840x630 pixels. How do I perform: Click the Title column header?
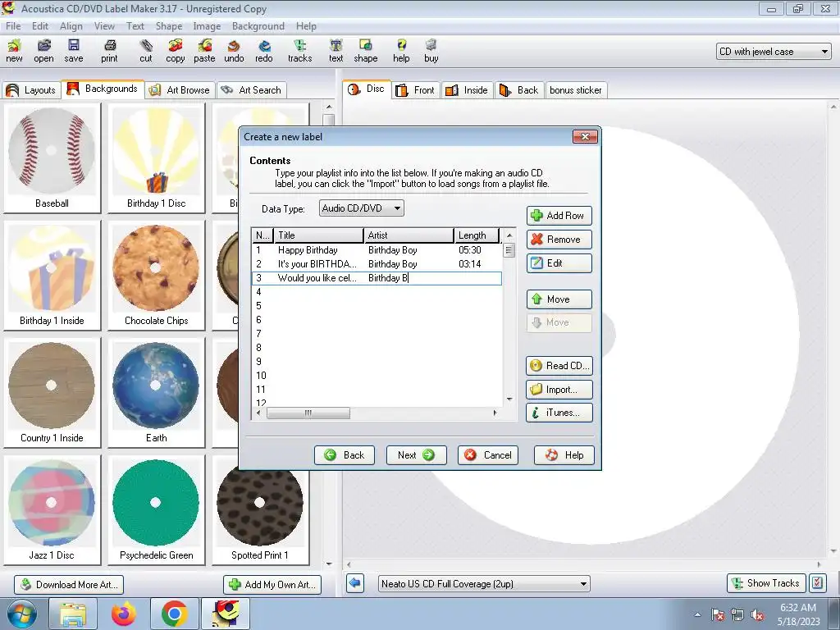point(319,235)
